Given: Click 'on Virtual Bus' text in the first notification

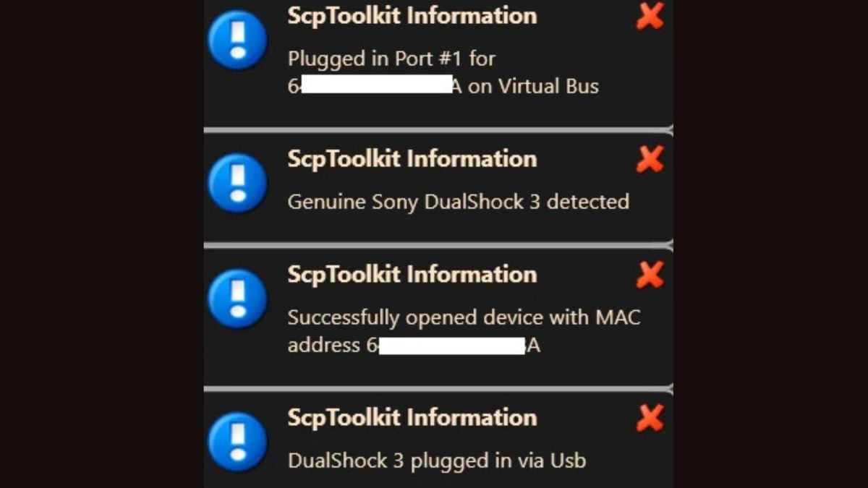Looking at the screenshot, I should (533, 87).
